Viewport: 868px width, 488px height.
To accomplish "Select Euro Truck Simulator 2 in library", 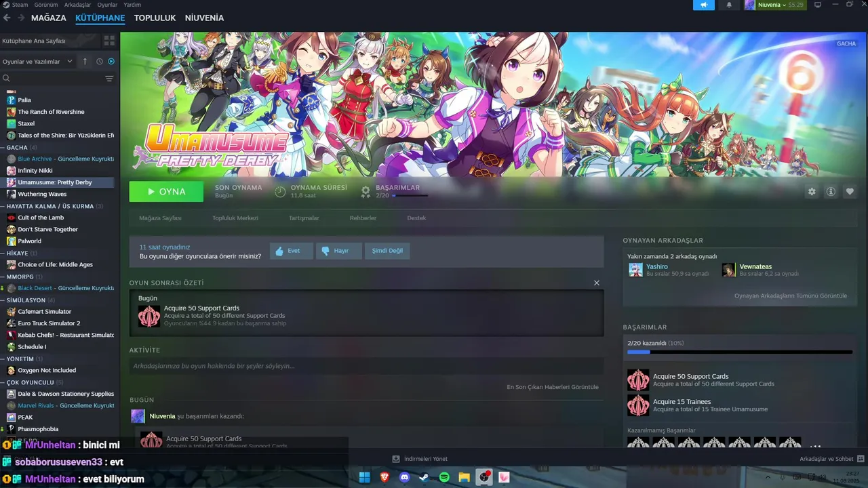I will pyautogui.click(x=49, y=323).
